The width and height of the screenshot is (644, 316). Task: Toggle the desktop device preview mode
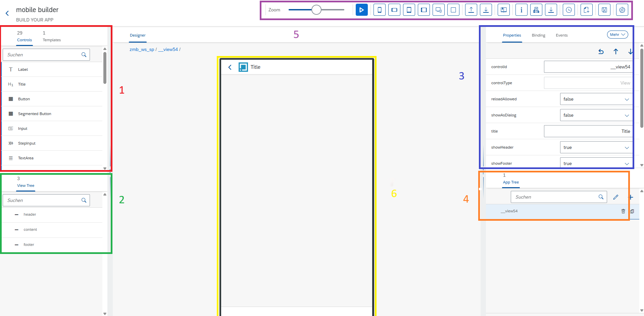pyautogui.click(x=439, y=10)
